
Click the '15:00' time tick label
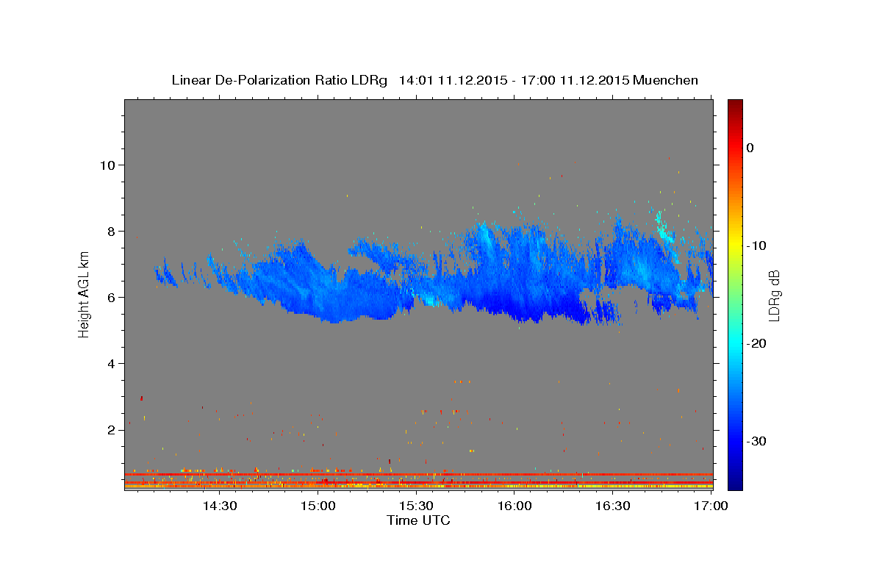pyautogui.click(x=318, y=506)
